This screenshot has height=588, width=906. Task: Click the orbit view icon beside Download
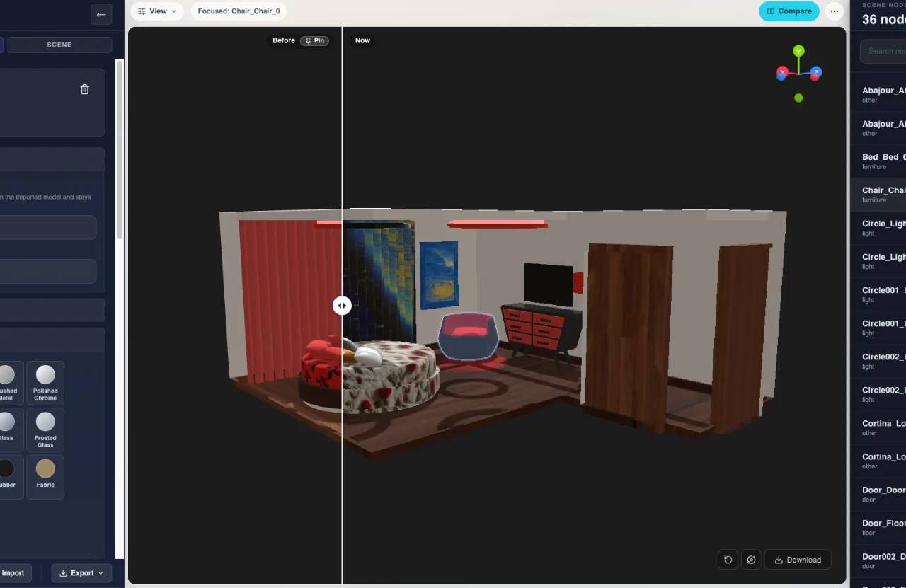point(751,560)
